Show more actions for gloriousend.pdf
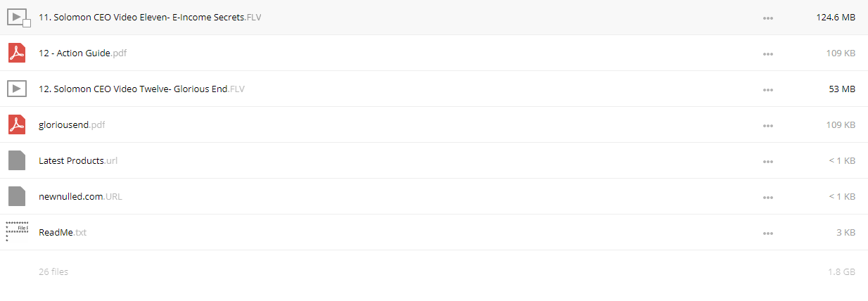This screenshot has width=868, height=301. 768,125
